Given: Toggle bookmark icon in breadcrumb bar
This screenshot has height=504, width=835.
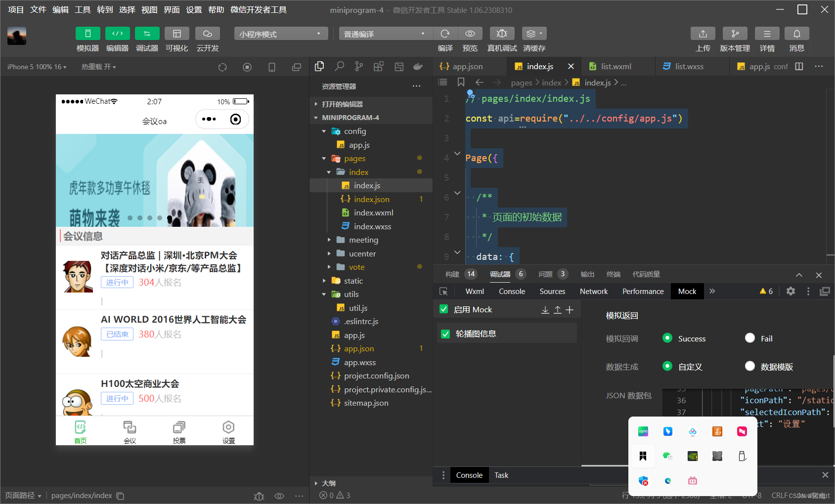Looking at the screenshot, I should (x=461, y=82).
